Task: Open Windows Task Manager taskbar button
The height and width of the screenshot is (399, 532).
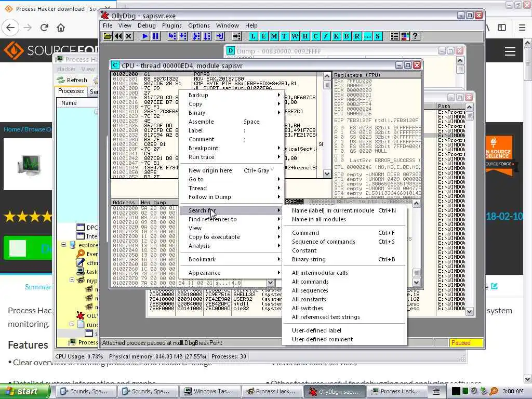Action: 210,391
